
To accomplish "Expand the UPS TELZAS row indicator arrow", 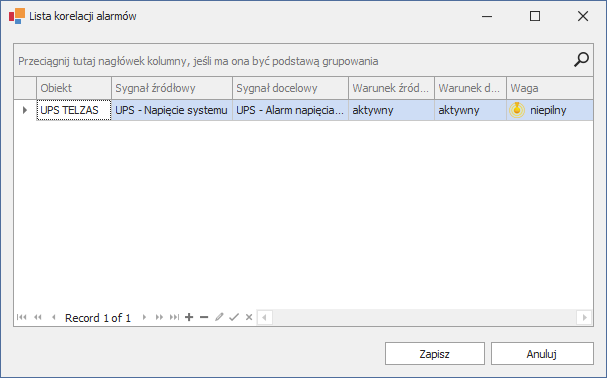I will [25, 110].
